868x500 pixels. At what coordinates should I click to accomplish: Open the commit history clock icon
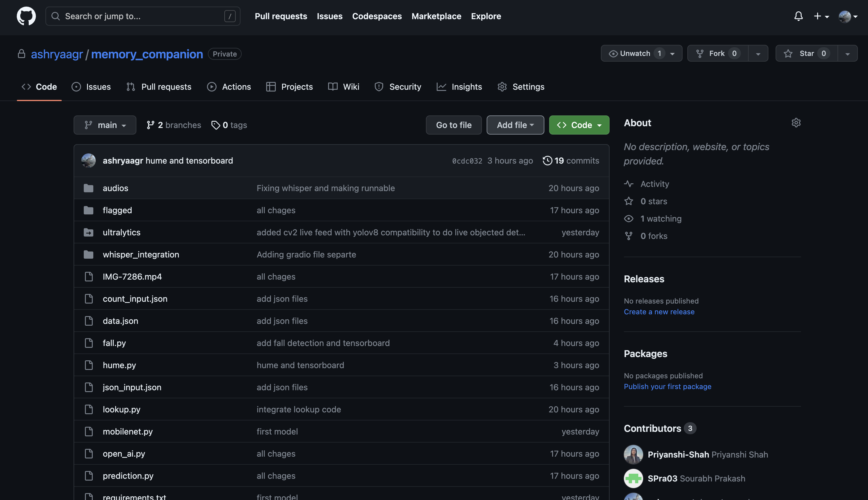click(547, 160)
